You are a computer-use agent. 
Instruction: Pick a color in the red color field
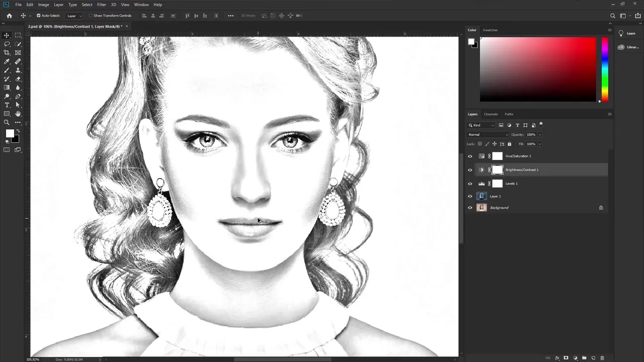[538, 70]
